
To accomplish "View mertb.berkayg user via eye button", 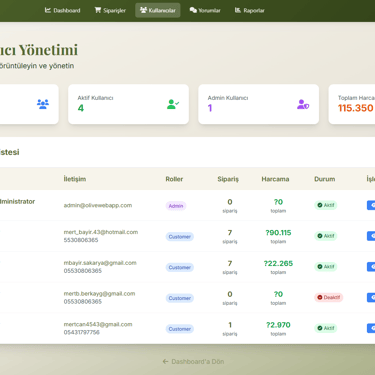I will (x=371, y=297).
